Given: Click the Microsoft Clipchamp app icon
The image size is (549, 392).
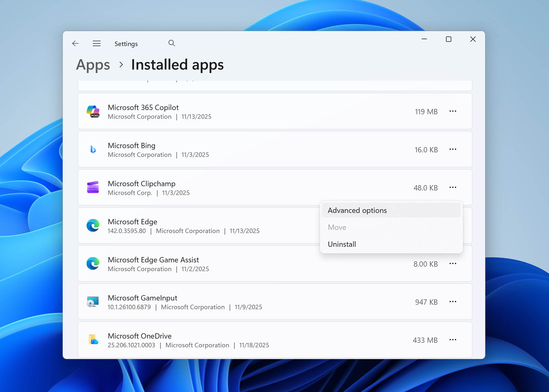Looking at the screenshot, I should point(93,187).
